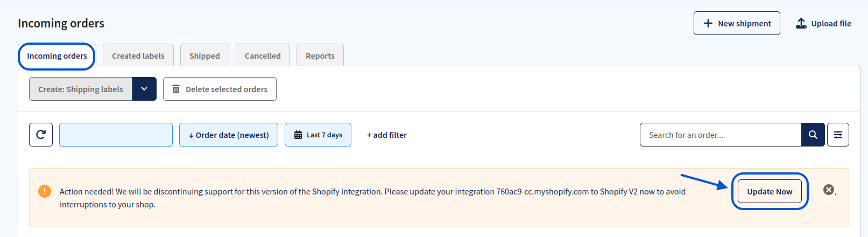
Task: Click the orange warning exclamation icon
Action: tap(45, 191)
